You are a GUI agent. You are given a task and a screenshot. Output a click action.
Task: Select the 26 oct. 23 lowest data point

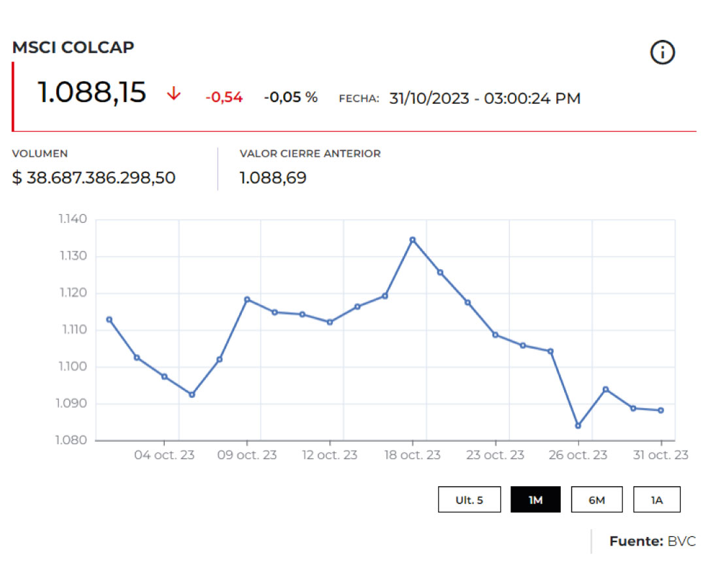578,425
